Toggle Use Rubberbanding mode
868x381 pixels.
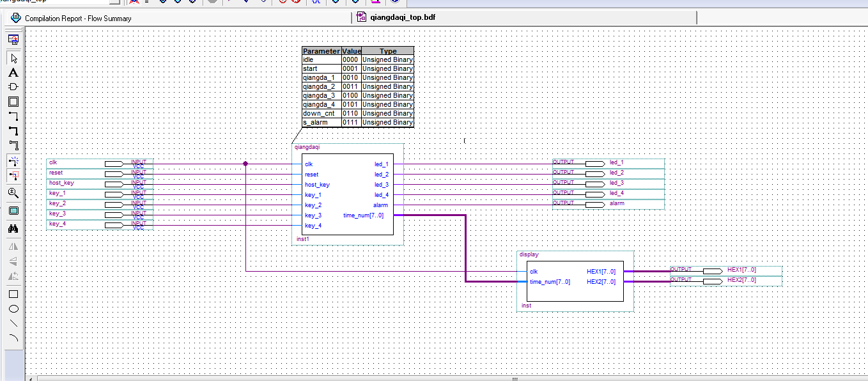13,160
